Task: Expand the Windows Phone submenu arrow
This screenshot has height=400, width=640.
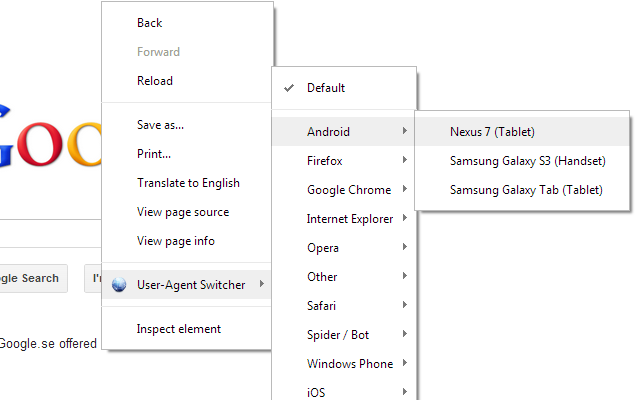Action: (404, 364)
